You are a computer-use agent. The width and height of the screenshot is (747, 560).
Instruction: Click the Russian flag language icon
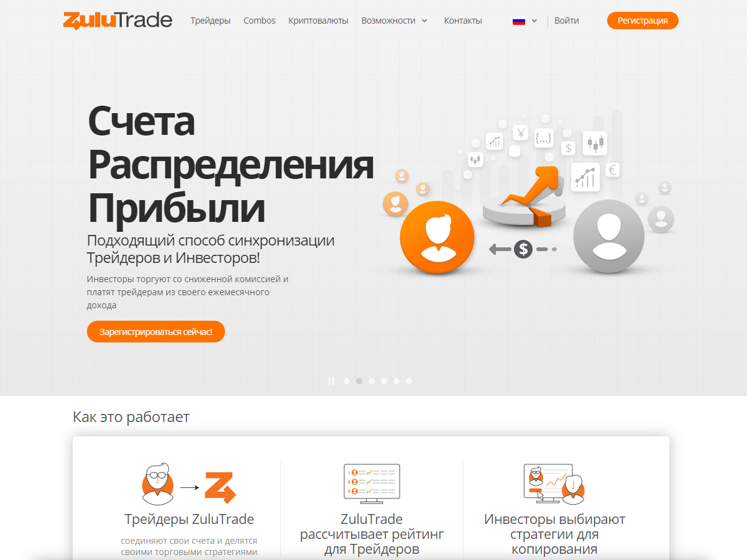(x=519, y=21)
